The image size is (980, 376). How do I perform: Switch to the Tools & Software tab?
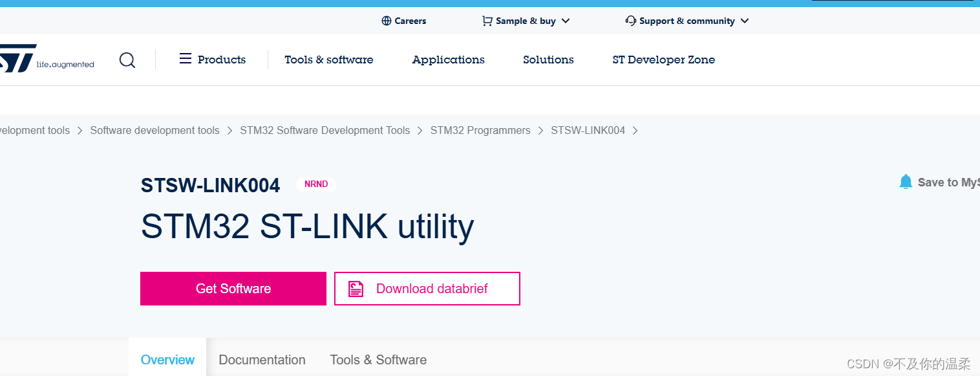pos(378,360)
